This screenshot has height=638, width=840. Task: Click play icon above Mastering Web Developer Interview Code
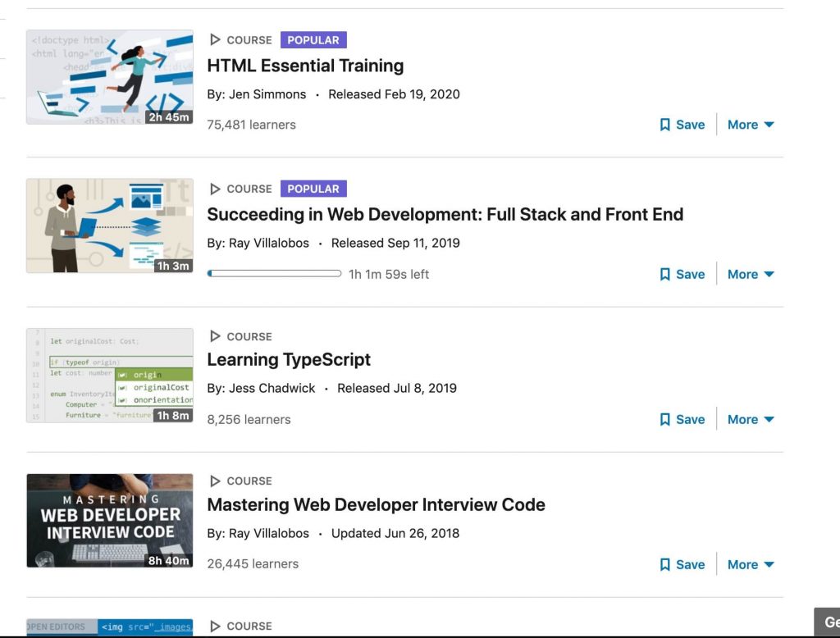(215, 481)
